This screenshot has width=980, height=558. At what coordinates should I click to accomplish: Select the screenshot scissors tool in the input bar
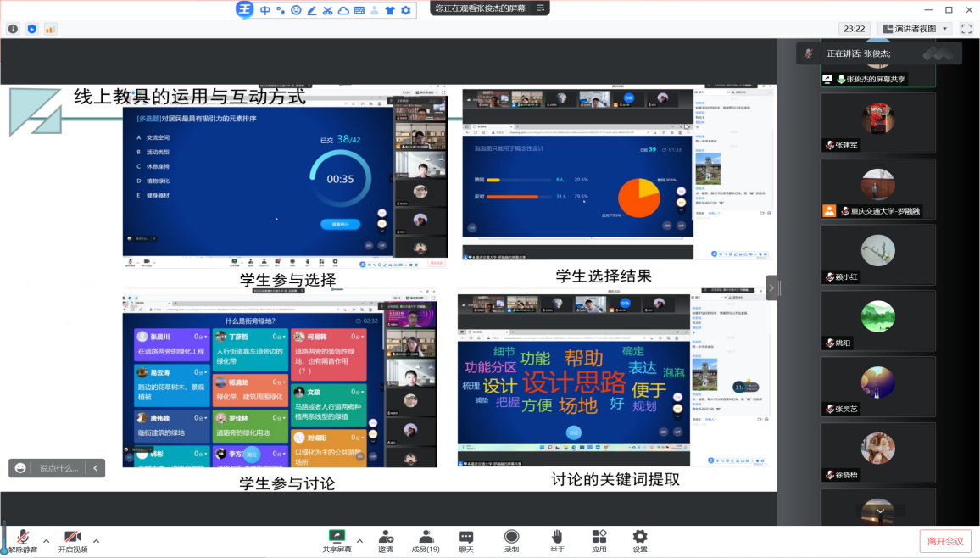coord(326,9)
